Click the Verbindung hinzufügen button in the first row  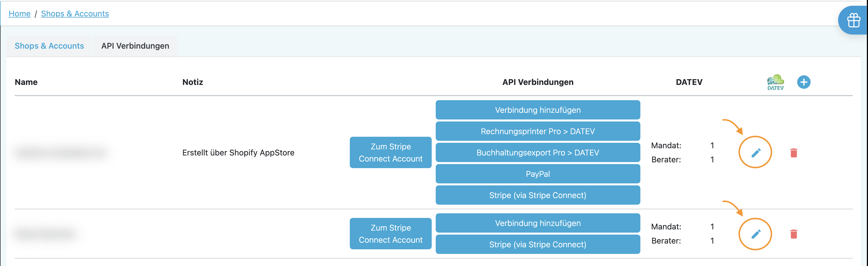(x=538, y=109)
